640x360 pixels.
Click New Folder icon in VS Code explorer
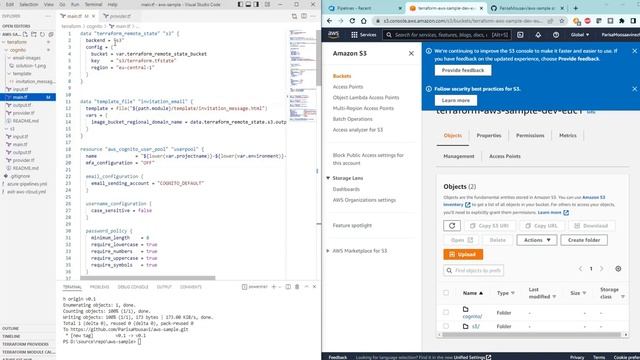[34, 34]
